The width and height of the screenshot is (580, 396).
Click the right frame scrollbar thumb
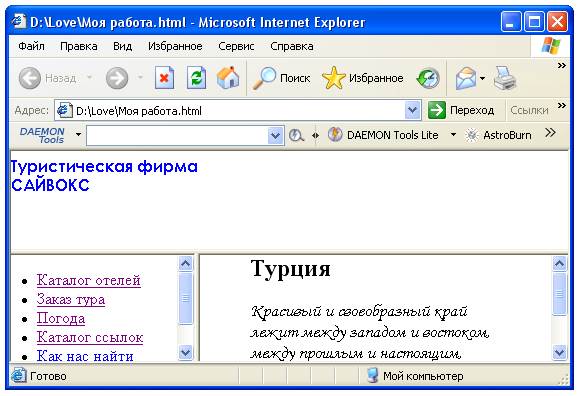click(559, 294)
